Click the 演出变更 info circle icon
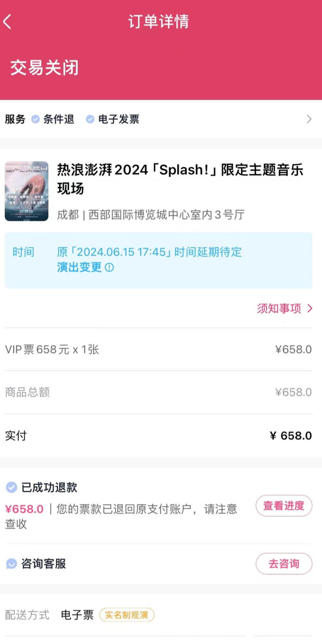This screenshot has width=322, height=644. (x=109, y=268)
